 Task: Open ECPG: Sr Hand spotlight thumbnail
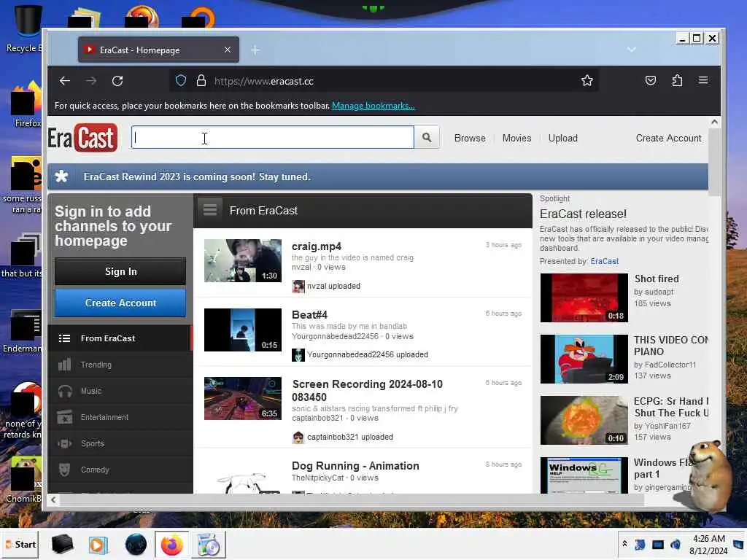pos(584,420)
